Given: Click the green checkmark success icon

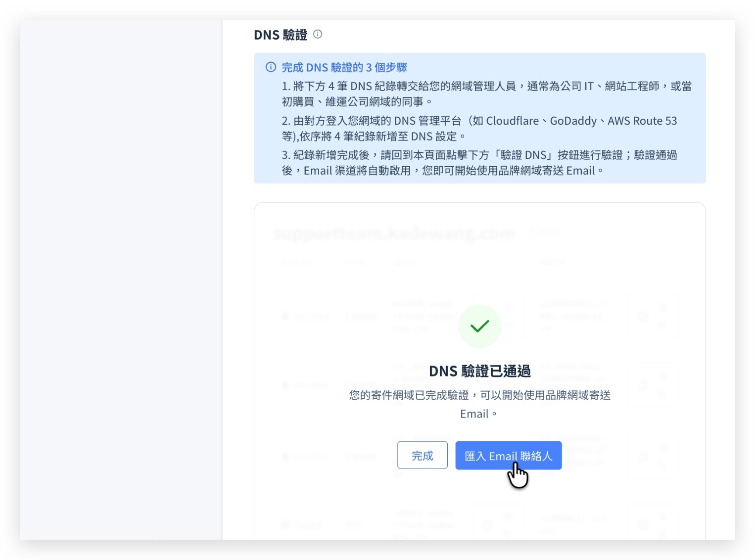Looking at the screenshot, I should tap(479, 326).
